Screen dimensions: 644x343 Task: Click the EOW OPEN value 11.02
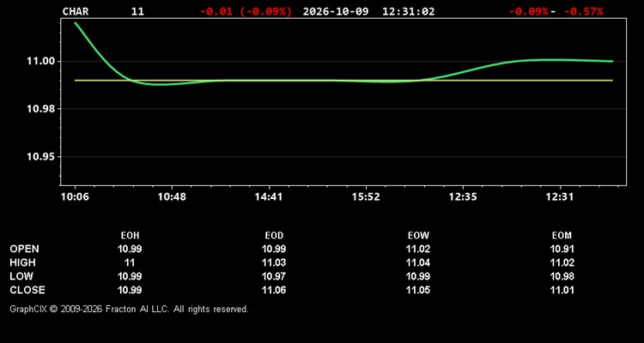(x=418, y=249)
